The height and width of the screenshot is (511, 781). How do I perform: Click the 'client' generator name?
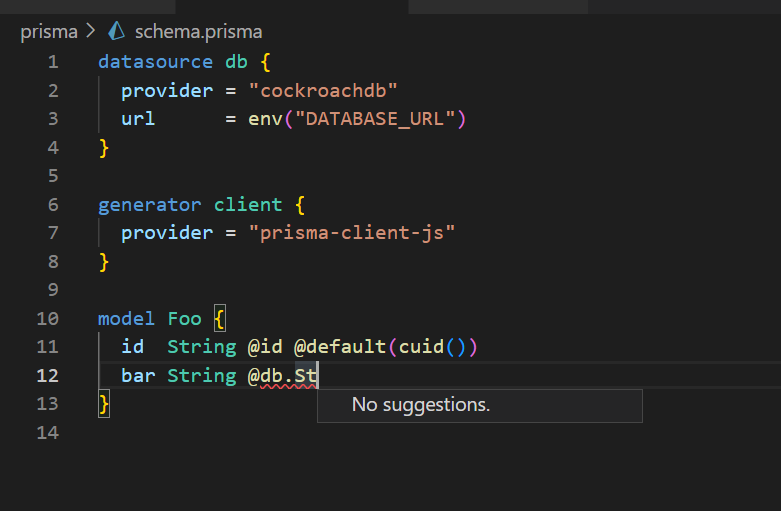[248, 205]
